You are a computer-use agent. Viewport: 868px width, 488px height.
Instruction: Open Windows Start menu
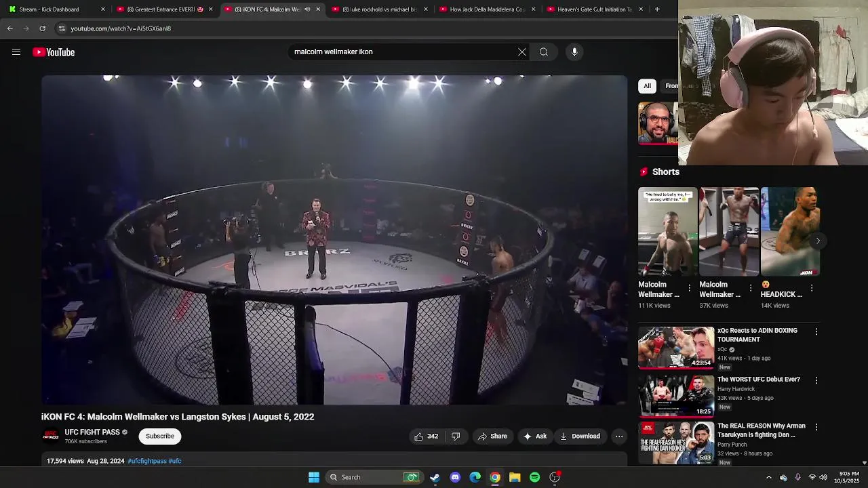[314, 477]
